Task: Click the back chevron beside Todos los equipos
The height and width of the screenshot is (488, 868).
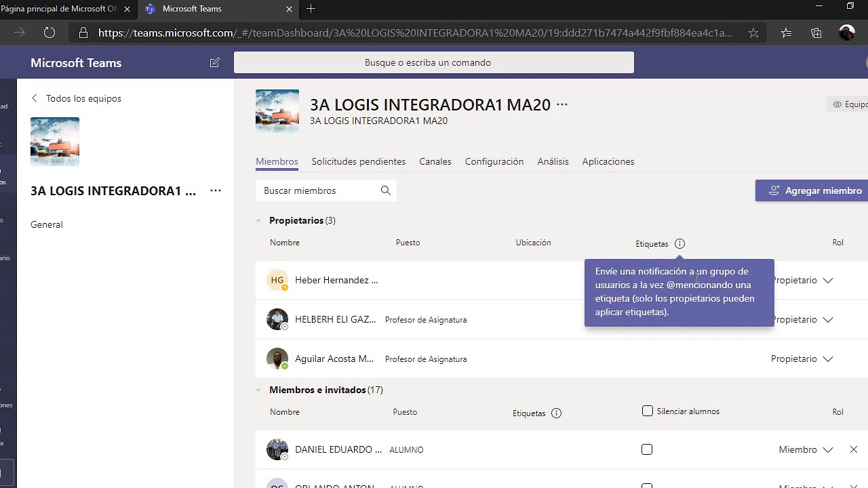Action: coord(35,98)
